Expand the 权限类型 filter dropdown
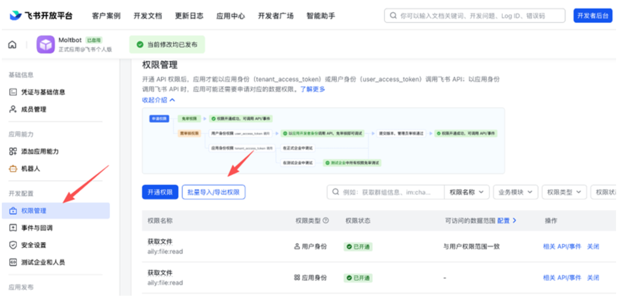644x302 pixels. pos(564,192)
